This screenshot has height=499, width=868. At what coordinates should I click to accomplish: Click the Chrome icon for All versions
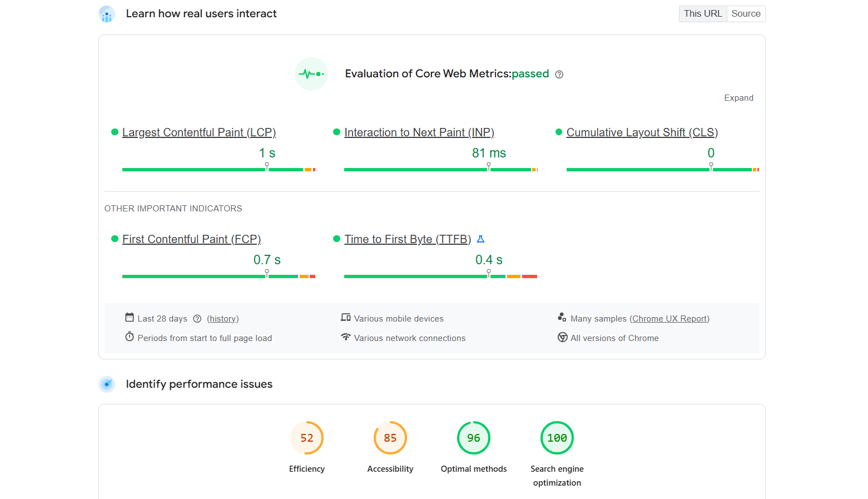pyautogui.click(x=563, y=337)
